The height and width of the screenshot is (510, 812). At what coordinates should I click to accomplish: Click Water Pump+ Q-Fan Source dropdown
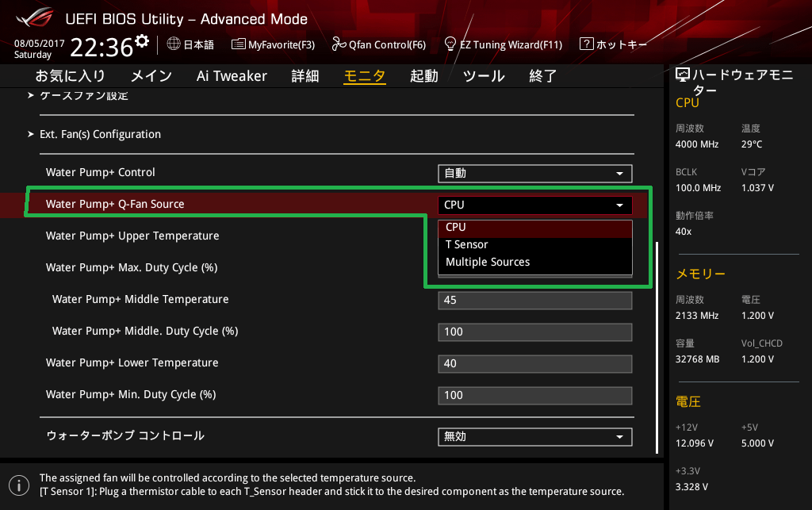[535, 205]
